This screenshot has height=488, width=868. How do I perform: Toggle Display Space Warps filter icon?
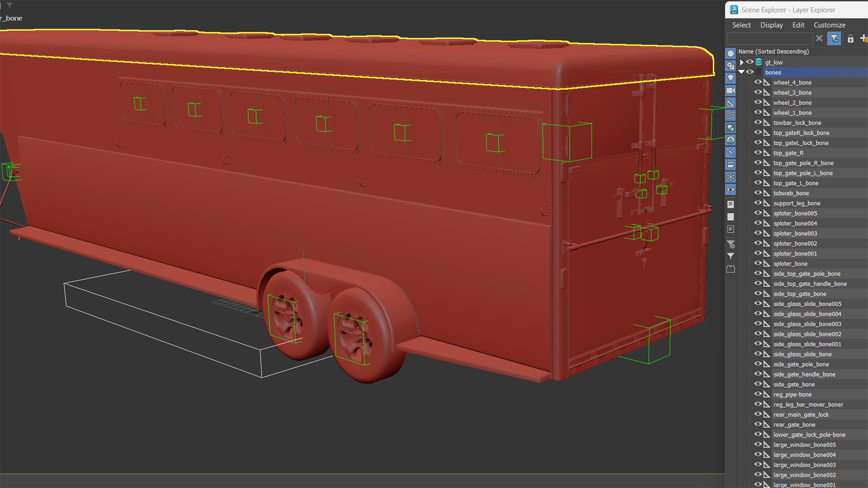coord(731,116)
